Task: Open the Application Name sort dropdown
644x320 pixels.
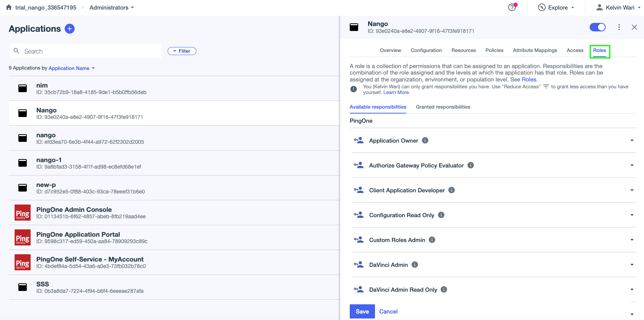Action: [x=72, y=68]
